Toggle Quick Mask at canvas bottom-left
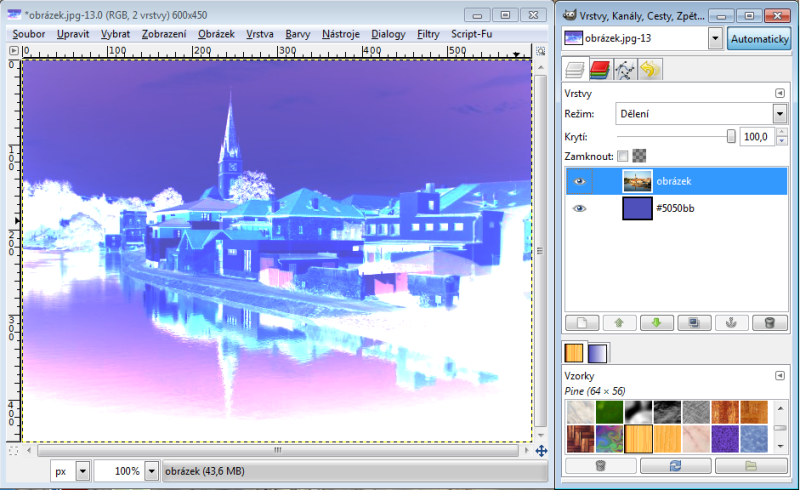 pos(14,450)
